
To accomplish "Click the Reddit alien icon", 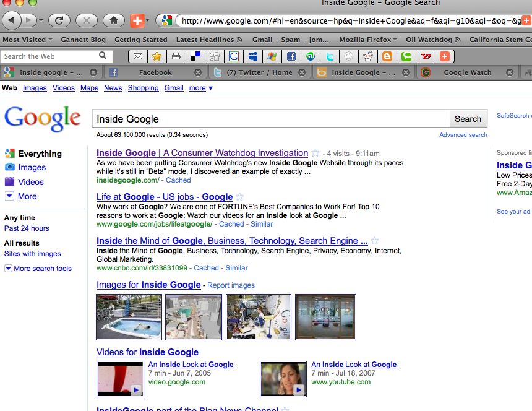I will (x=368, y=56).
